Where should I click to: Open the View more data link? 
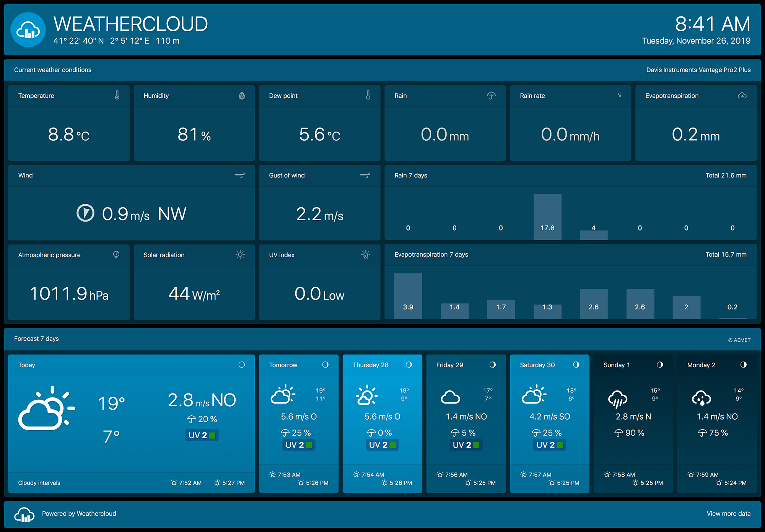click(x=728, y=514)
